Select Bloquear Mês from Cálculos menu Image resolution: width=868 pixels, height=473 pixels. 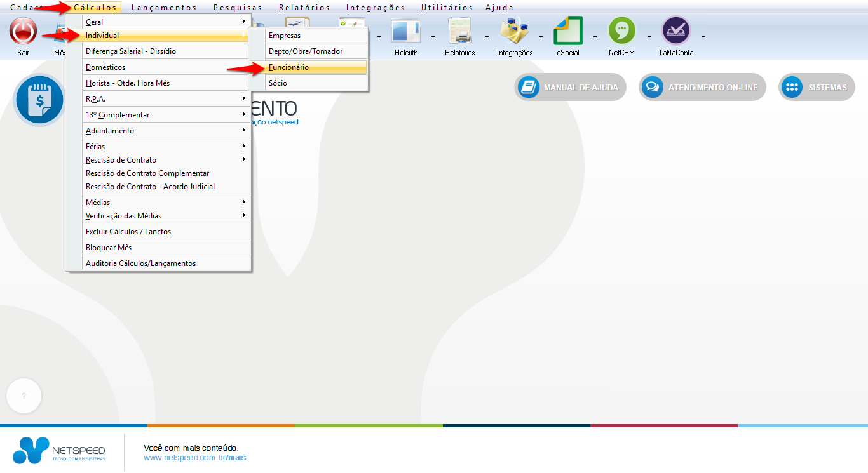(x=109, y=248)
